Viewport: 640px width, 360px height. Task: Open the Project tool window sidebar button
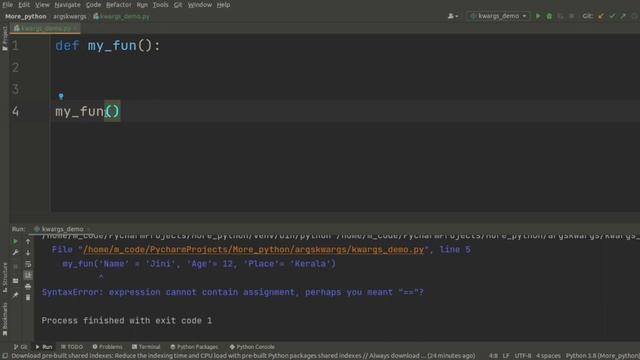(x=4, y=38)
